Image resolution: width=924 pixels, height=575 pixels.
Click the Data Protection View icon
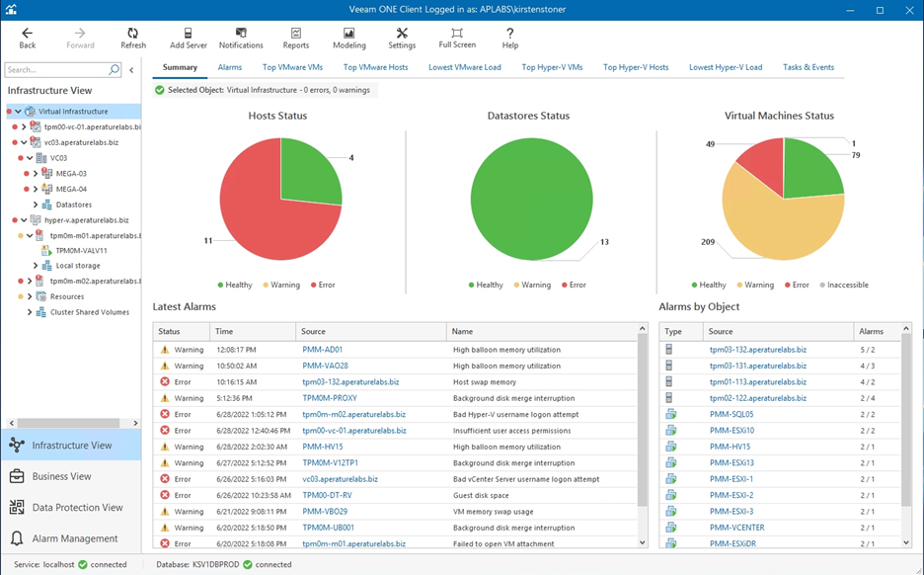click(x=17, y=507)
